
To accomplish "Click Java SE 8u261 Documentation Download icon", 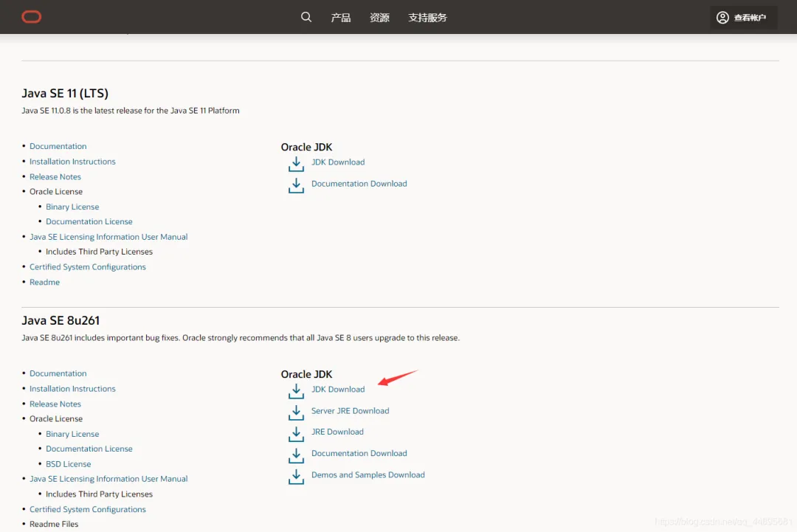I will pyautogui.click(x=296, y=455).
